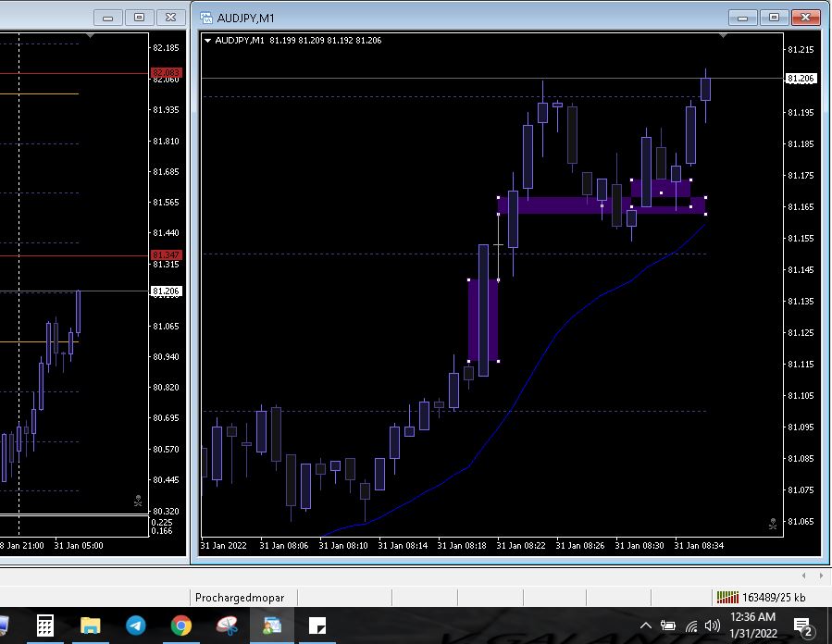
Task: Click the skull icon in the left chart
Action: tap(138, 501)
